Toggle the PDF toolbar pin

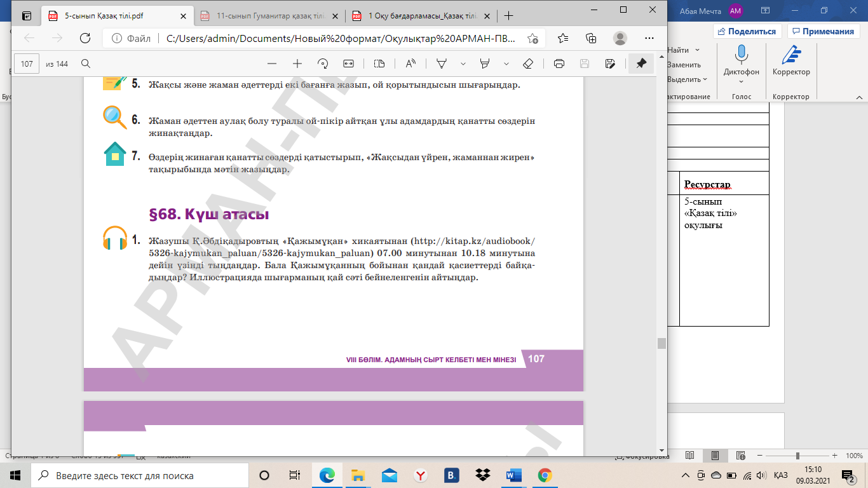641,64
